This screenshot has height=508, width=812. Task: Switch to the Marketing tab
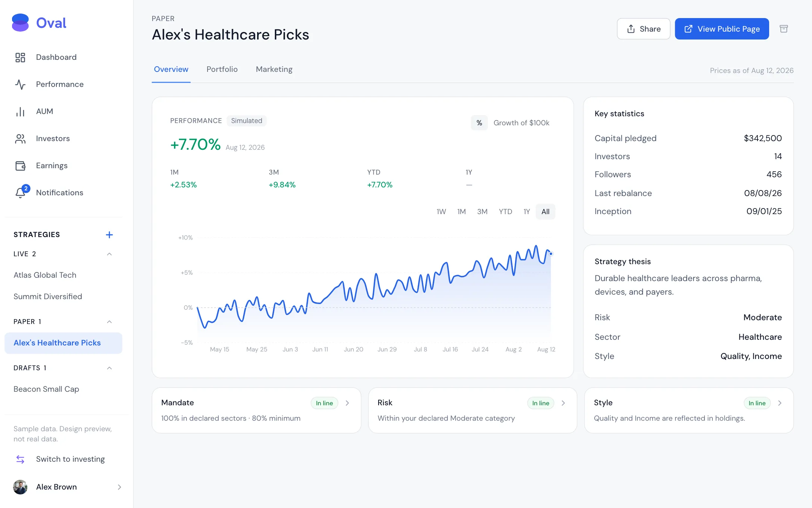click(x=274, y=69)
